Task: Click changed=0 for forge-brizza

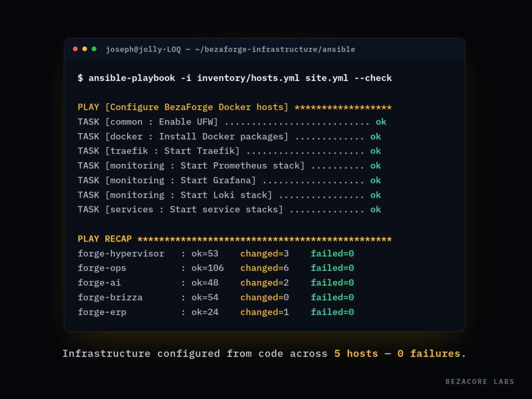Action: click(264, 297)
